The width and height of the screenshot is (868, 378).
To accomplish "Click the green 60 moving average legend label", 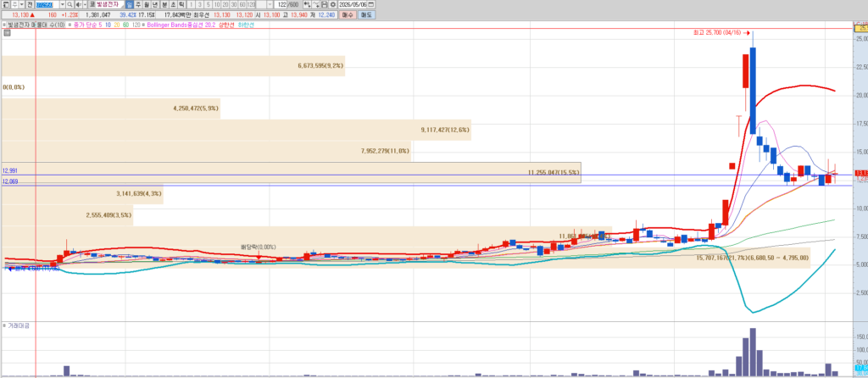I will 125,25.
